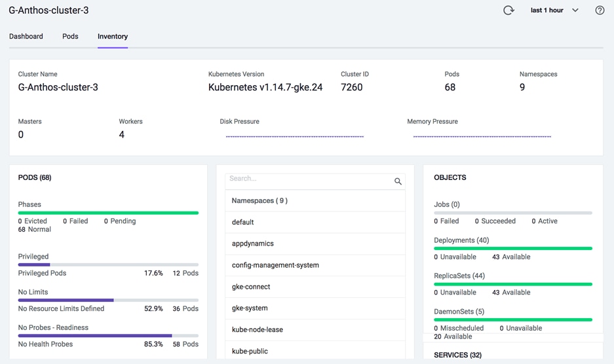
Task: Click the Pods count 68 in summary
Action: (450, 87)
